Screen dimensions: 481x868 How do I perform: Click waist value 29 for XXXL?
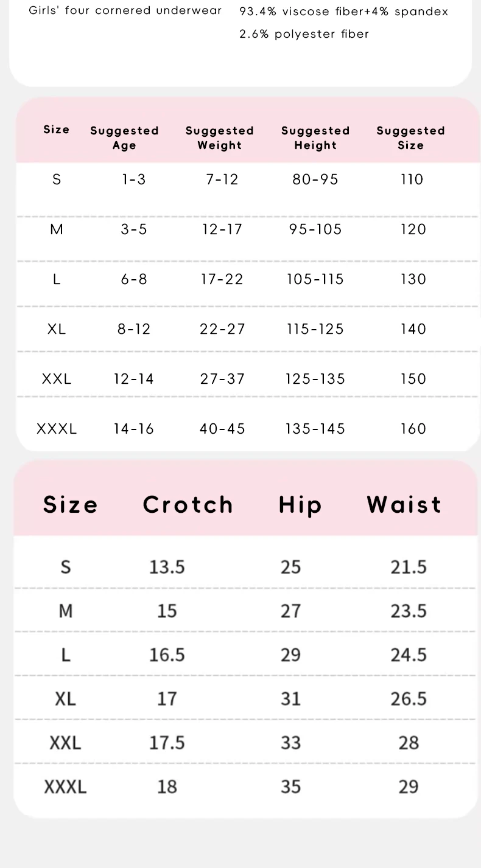click(409, 786)
